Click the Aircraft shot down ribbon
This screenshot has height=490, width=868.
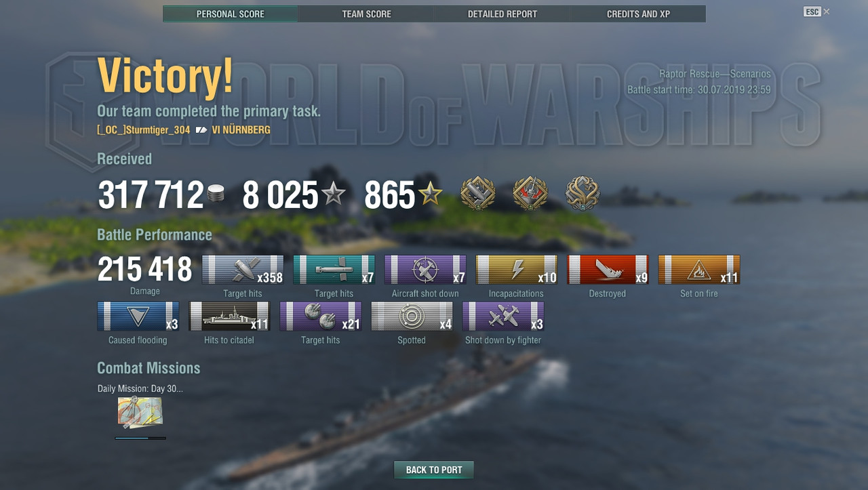425,270
